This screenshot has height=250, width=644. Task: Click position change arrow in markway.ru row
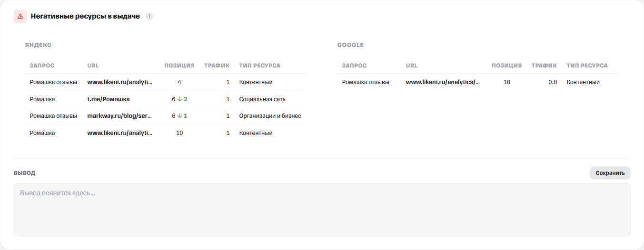tap(180, 116)
